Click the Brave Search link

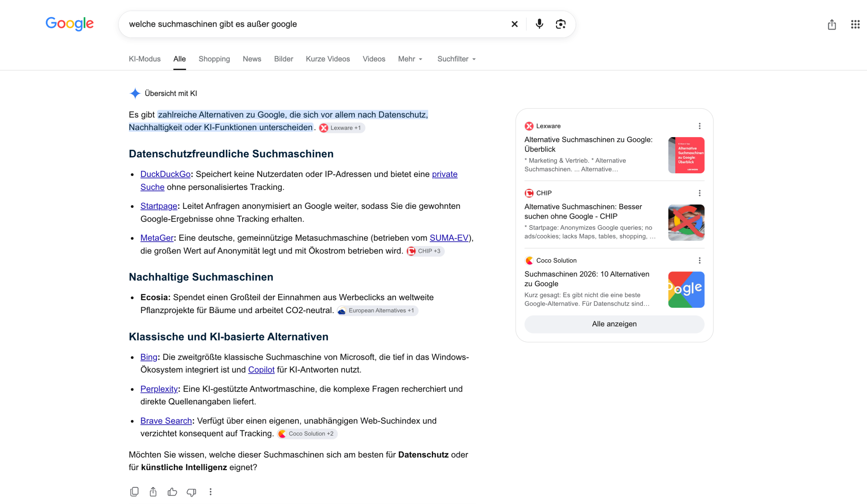(x=166, y=421)
